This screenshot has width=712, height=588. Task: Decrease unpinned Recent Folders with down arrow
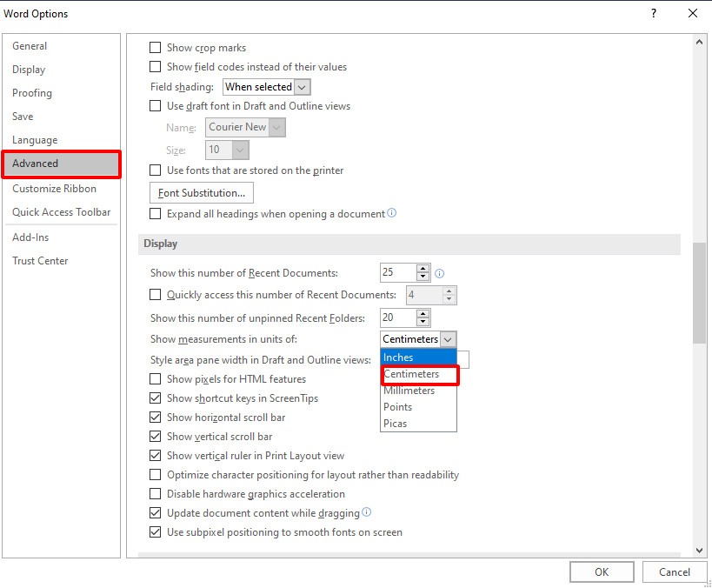point(423,323)
